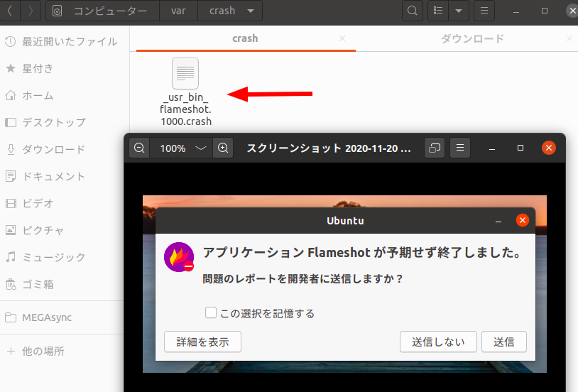This screenshot has height=392, width=578.
Task: Click 詳細を表示 button
Action: (x=203, y=342)
